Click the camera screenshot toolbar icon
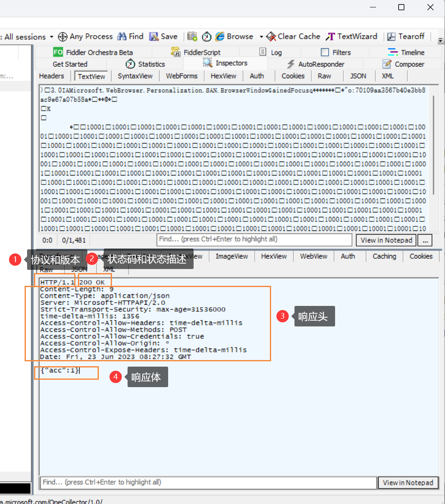The width and height of the screenshot is (445, 504). click(192, 36)
